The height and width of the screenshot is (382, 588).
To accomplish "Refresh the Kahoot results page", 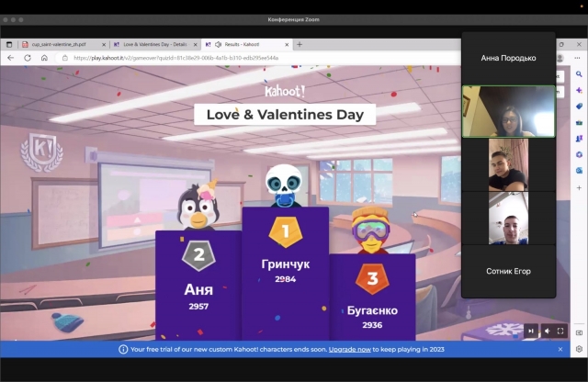I will (28, 58).
